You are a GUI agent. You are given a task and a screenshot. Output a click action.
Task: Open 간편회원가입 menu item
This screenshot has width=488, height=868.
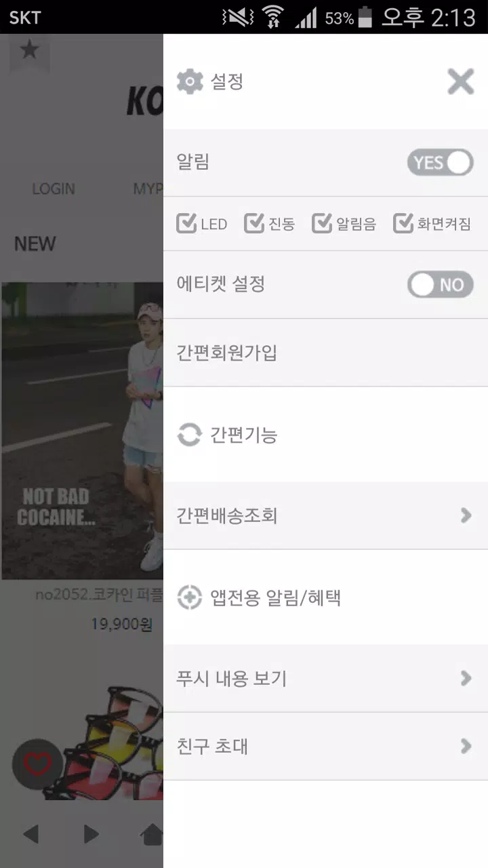click(x=325, y=353)
